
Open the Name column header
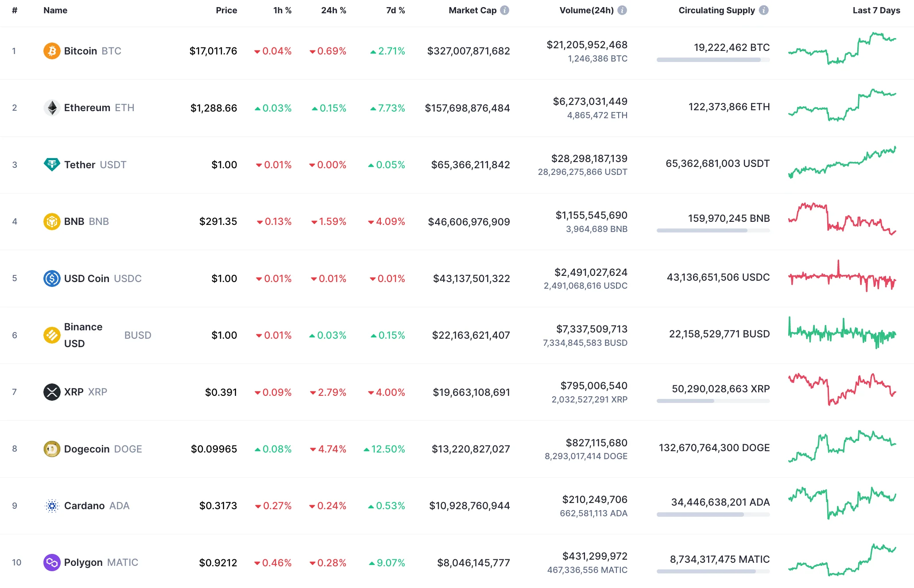[55, 10]
